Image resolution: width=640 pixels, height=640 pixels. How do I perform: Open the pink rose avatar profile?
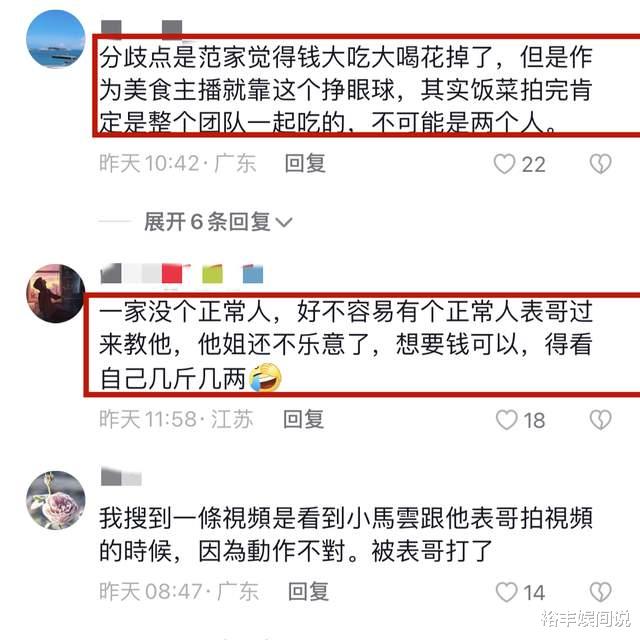[x=56, y=500]
